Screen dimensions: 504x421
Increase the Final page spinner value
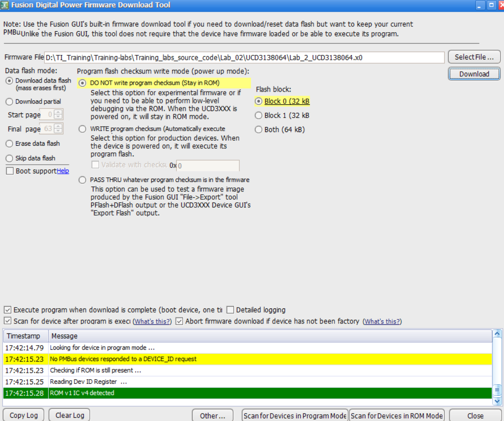[58, 126]
